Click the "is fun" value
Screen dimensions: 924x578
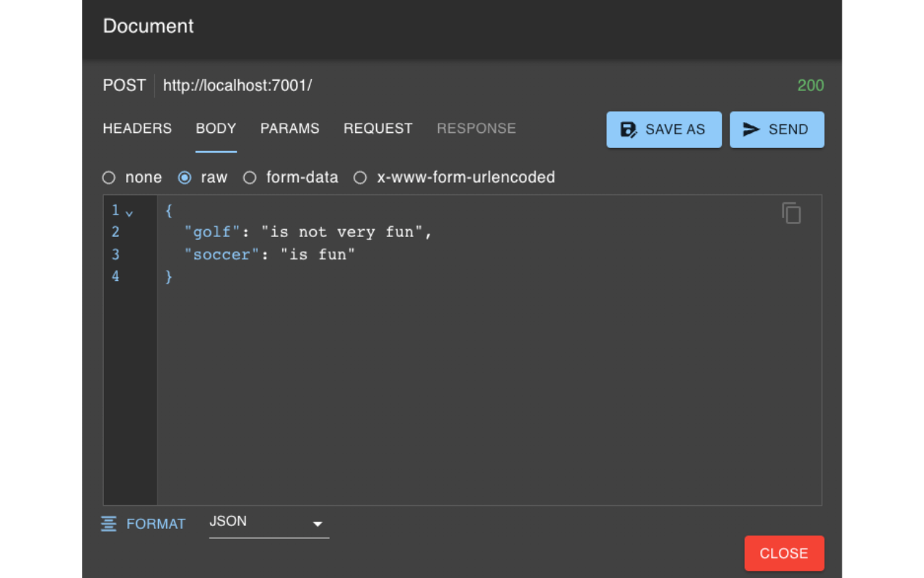318,255
